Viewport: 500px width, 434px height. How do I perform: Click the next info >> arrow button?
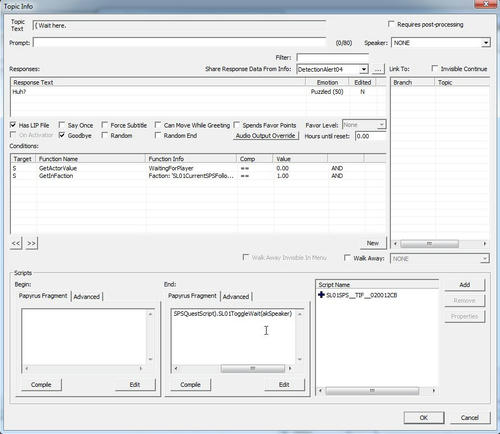tap(31, 243)
